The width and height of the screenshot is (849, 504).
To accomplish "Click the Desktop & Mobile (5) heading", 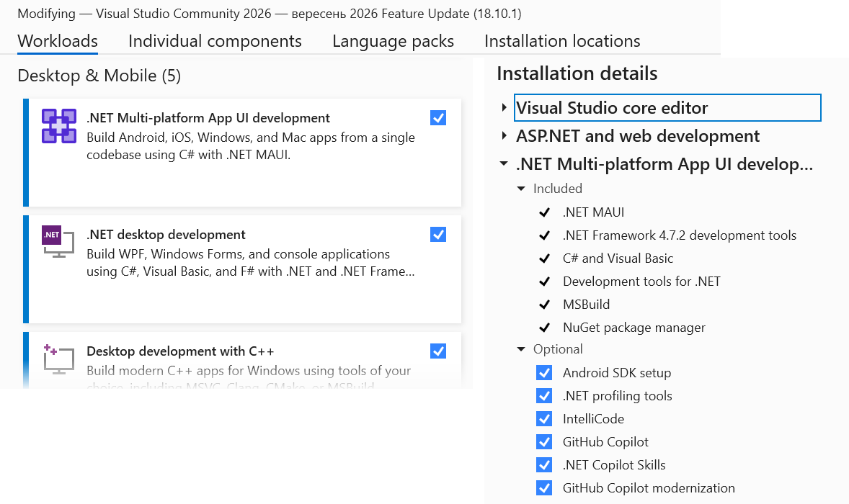I will (99, 76).
